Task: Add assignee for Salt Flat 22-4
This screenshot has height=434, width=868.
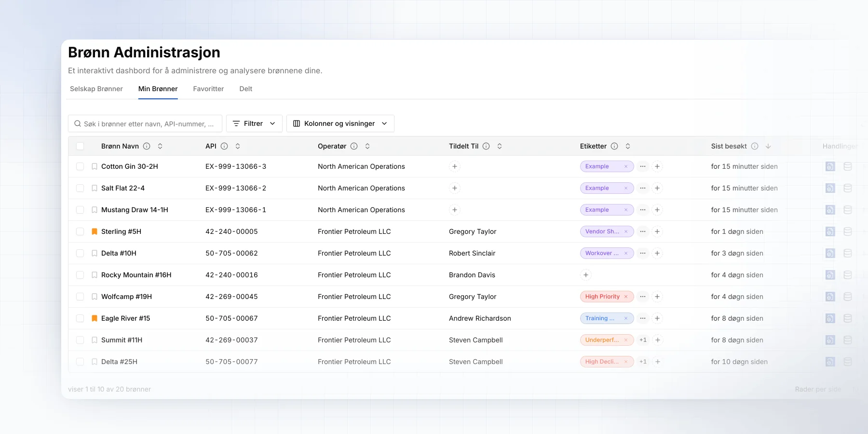Action: click(454, 188)
